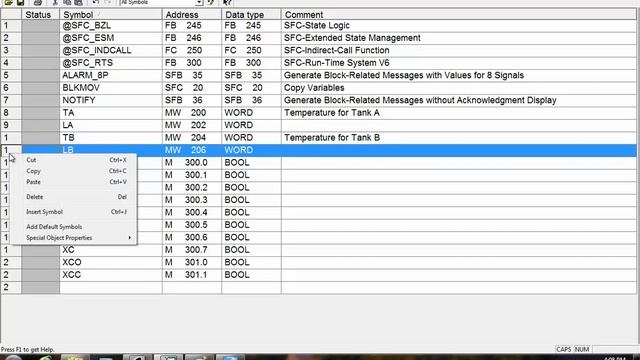Choose Delete from the context menu
Image resolution: width=640 pixels, height=360 pixels.
pos(73,197)
